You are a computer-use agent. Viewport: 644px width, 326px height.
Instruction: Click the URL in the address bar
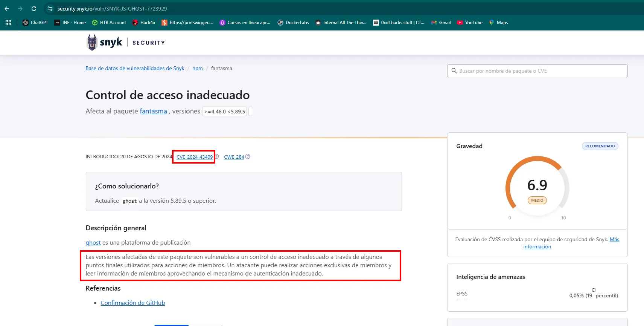[x=112, y=9]
